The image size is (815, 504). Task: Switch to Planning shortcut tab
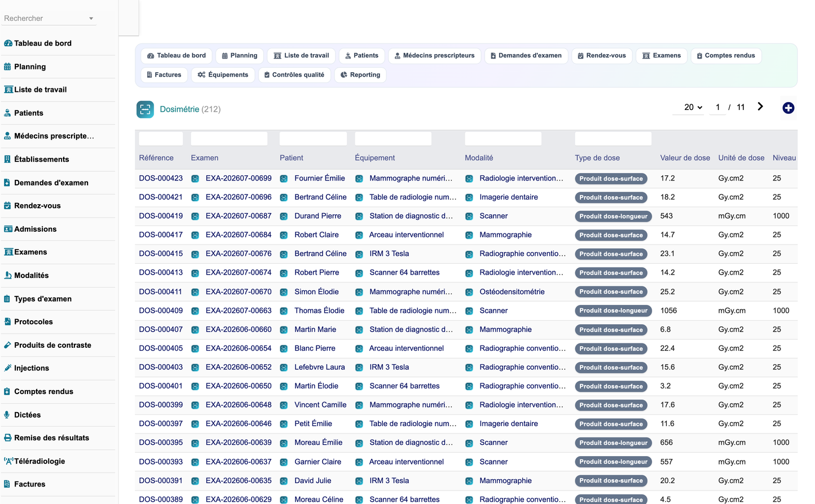click(240, 56)
